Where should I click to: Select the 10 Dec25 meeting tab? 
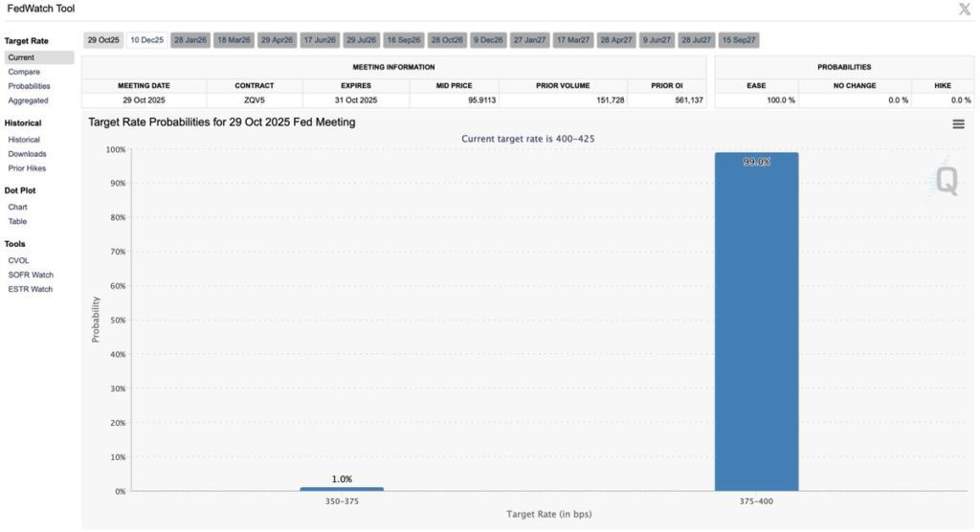point(147,40)
